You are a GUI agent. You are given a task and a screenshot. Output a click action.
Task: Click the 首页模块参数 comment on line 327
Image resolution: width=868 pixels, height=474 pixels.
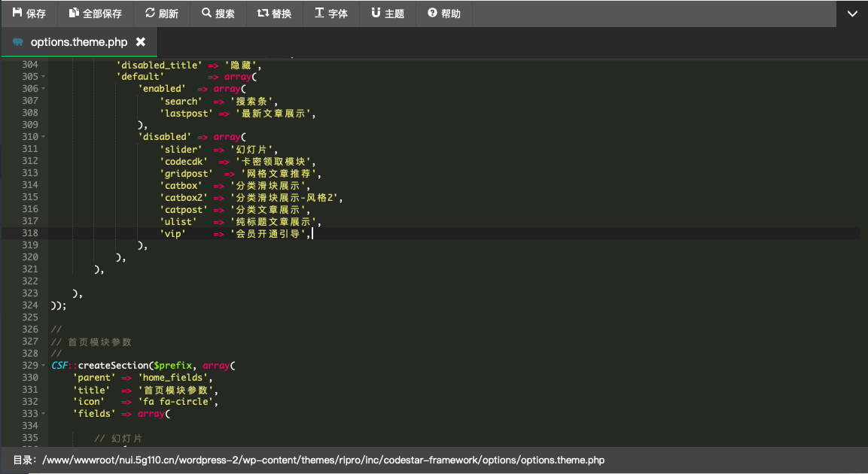pos(99,342)
